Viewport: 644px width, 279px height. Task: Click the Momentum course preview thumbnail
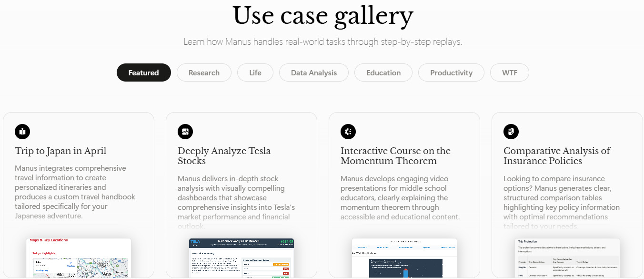[x=404, y=258]
